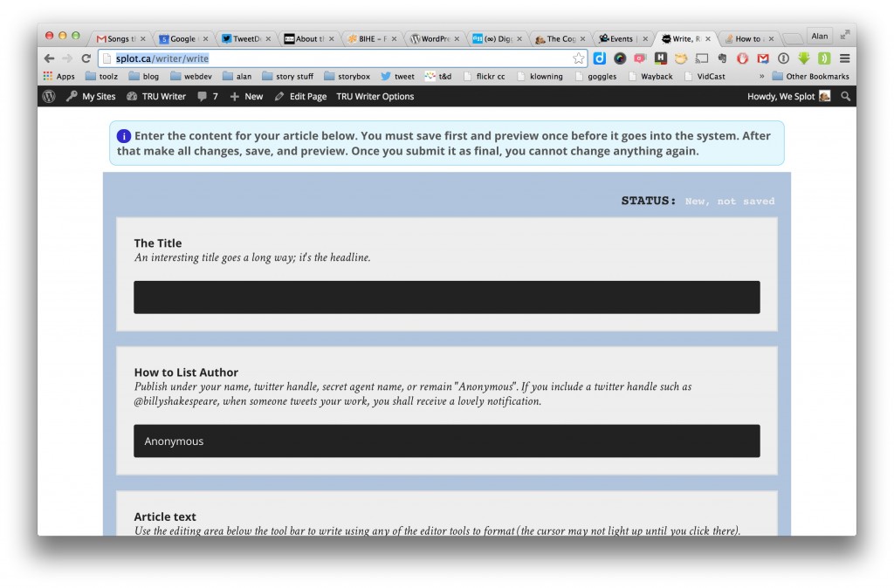The image size is (894, 588).
Task: Reload the page with the refresh icon
Action: coord(86,58)
